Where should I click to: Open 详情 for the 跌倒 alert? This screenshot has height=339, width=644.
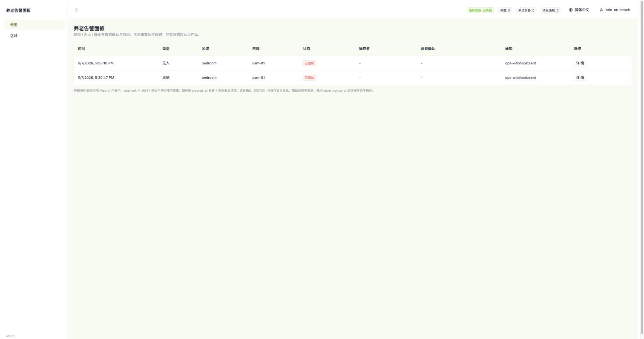click(x=580, y=78)
